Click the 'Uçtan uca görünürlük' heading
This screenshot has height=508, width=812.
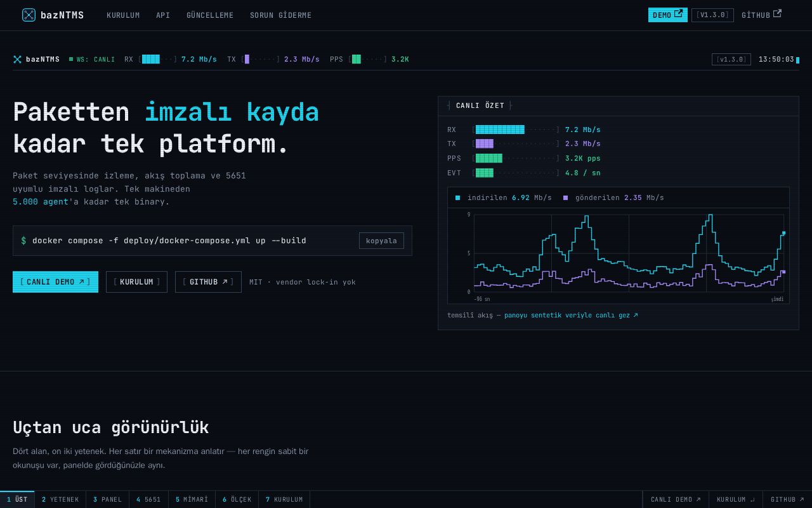[x=111, y=427]
